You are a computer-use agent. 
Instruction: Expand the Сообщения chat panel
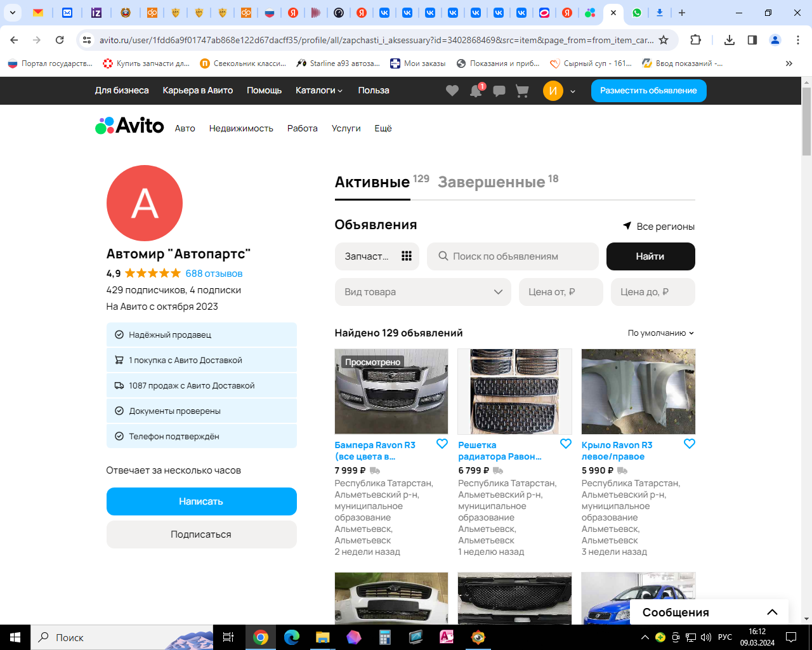pos(709,612)
